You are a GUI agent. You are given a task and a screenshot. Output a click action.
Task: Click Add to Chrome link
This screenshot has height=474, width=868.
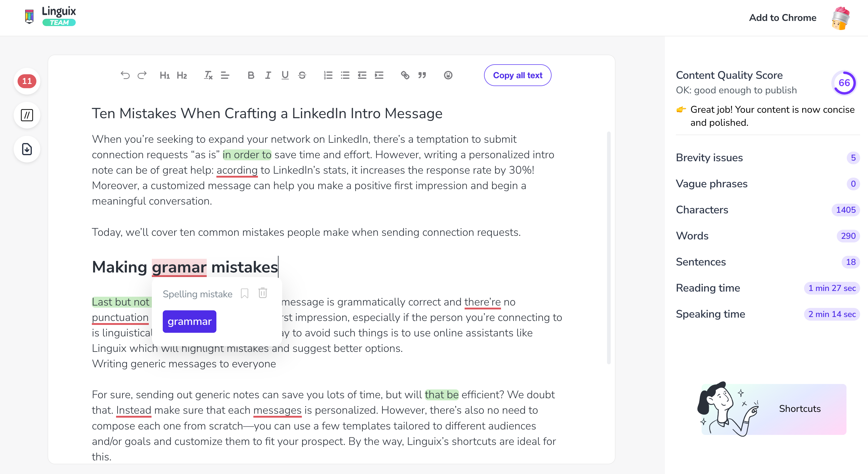(x=783, y=18)
